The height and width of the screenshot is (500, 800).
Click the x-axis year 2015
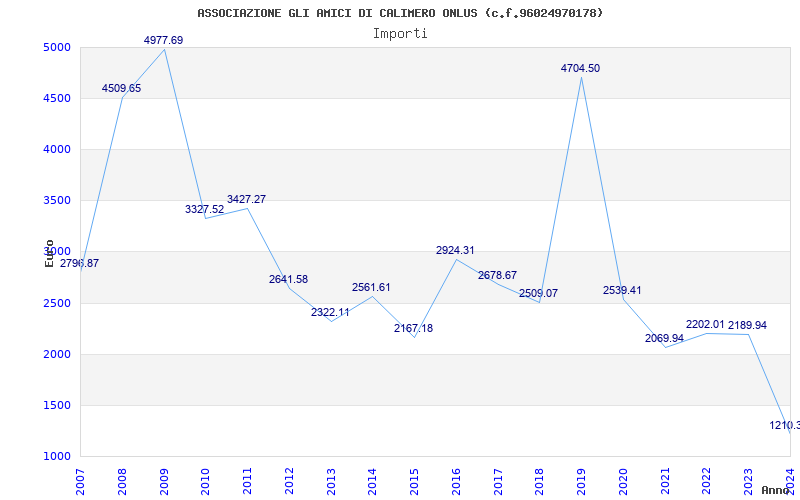click(x=414, y=482)
